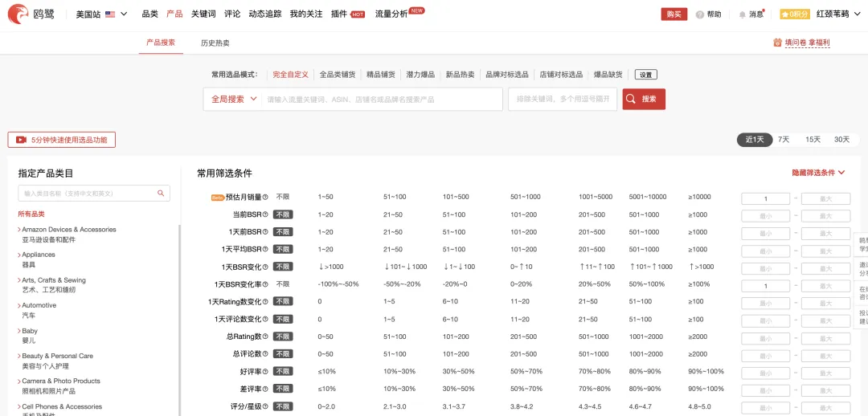Click help icon next to 1天平均BSR
The image size is (868, 416).
[x=265, y=250]
